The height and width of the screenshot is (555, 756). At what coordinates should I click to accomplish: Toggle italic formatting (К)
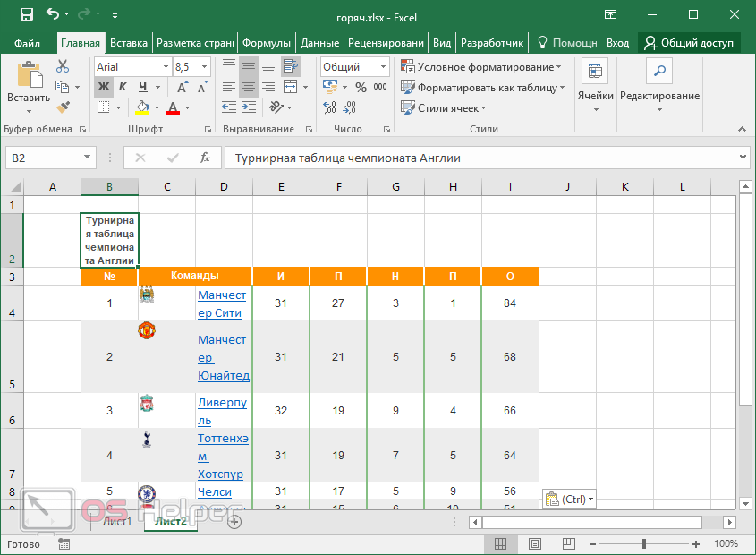pos(123,87)
